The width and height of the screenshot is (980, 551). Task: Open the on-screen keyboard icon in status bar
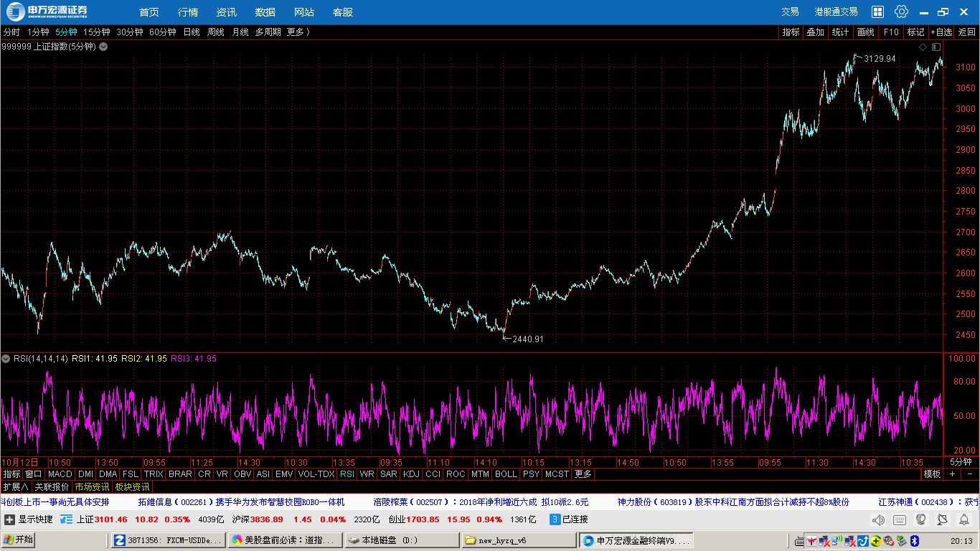(x=900, y=519)
